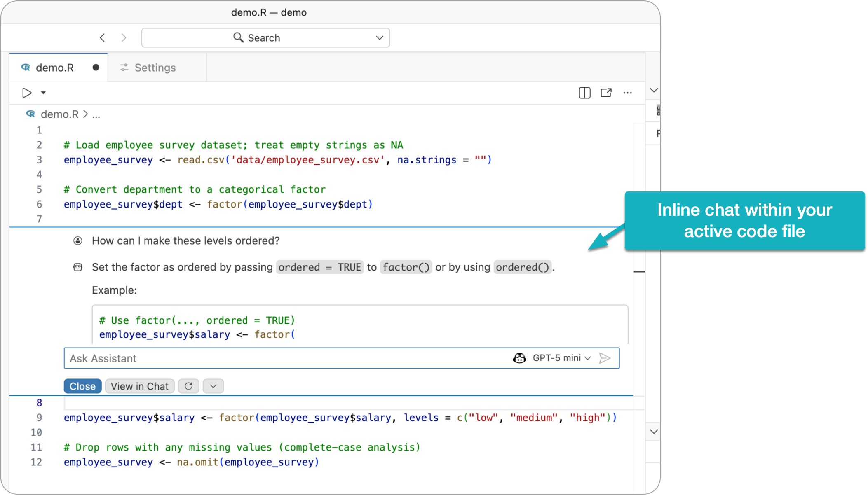868x495 pixels.
Task: Expand the run button dropdown arrow
Action: 43,93
